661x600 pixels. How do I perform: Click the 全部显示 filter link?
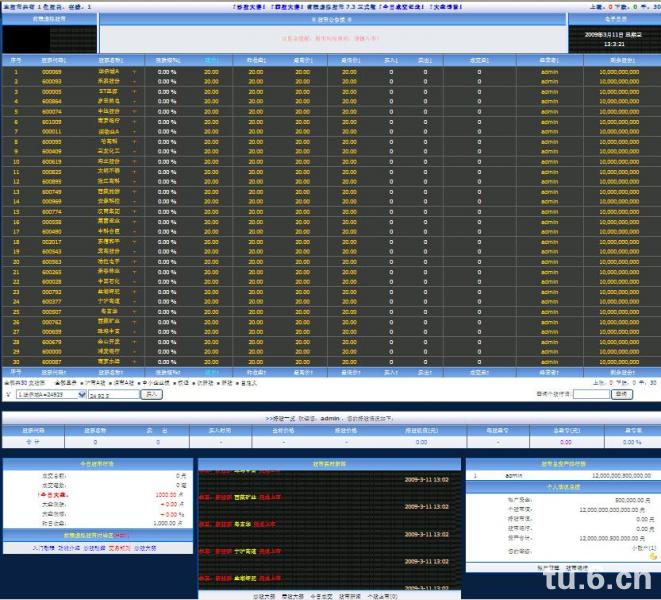point(66,383)
